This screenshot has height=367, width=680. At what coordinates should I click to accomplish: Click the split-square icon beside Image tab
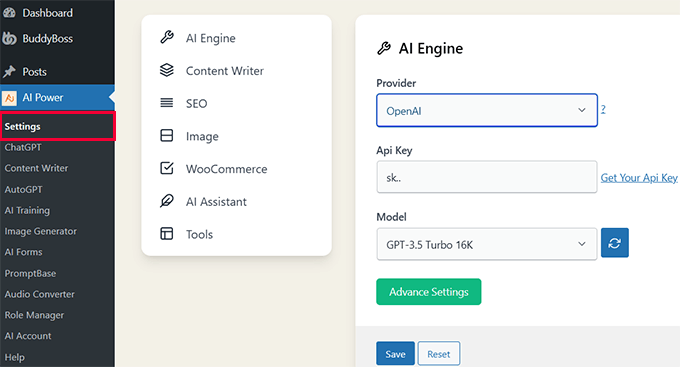tap(167, 136)
